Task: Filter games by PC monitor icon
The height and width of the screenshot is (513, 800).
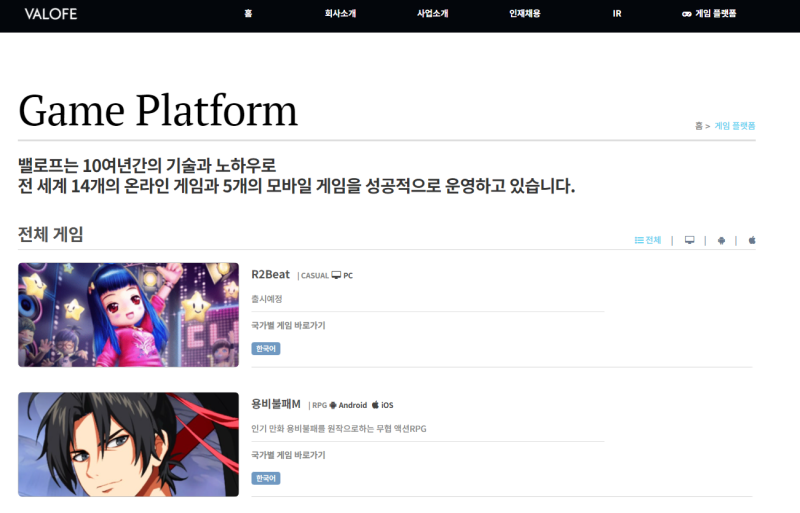Action: [689, 240]
